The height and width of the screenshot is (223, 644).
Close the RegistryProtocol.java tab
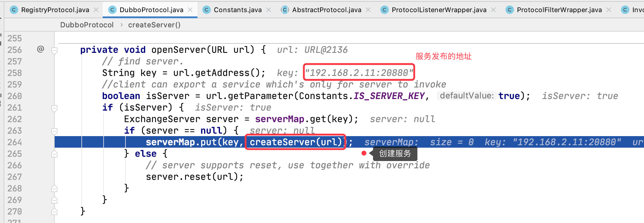tap(96, 10)
